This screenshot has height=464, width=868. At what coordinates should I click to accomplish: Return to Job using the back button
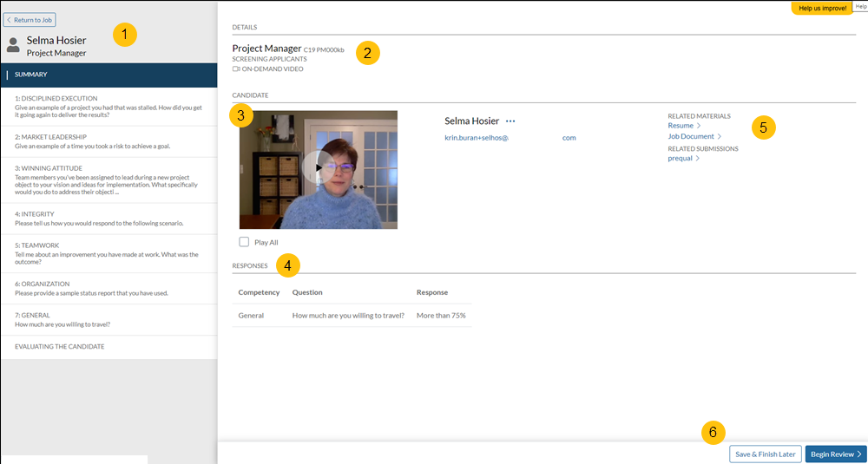click(x=30, y=19)
